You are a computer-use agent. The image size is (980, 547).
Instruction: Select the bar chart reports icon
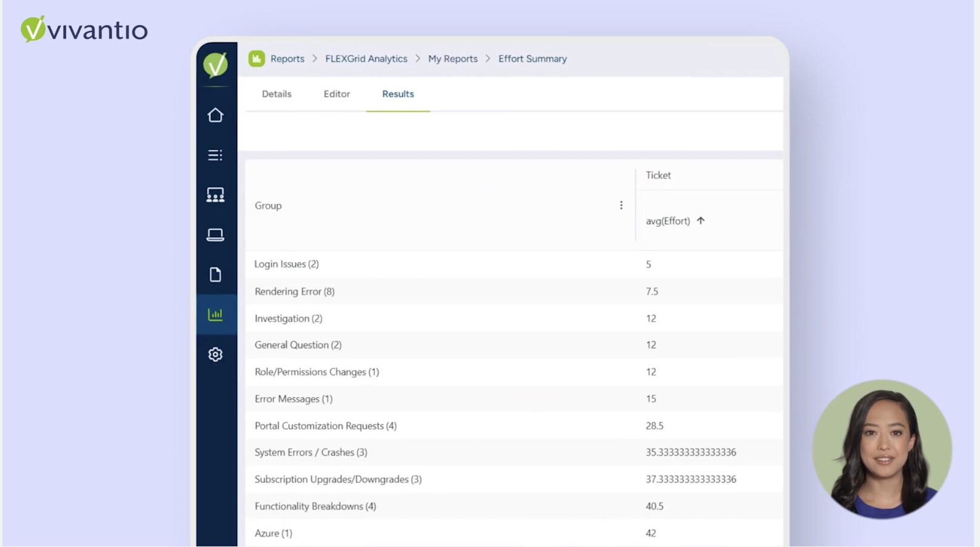tap(215, 314)
